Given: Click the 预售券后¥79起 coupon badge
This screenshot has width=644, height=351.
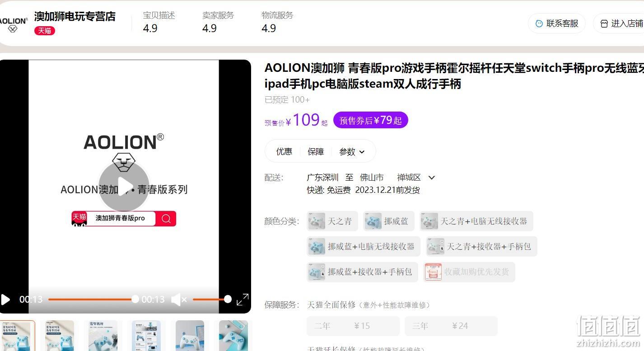Looking at the screenshot, I should click(371, 120).
